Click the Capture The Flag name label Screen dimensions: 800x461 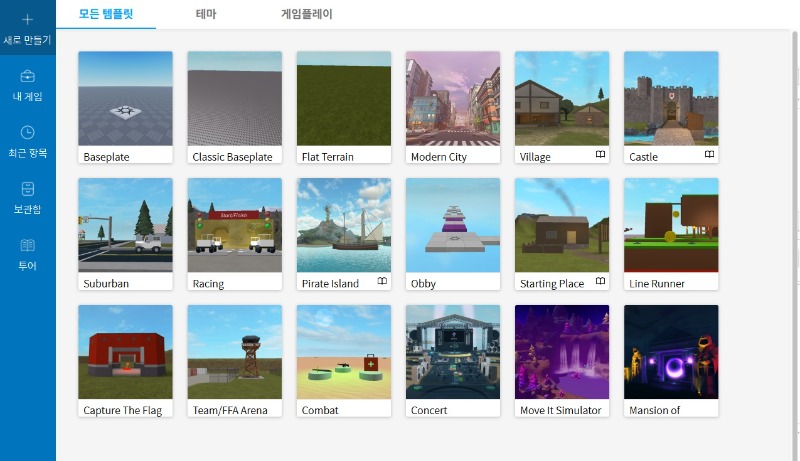coord(122,410)
